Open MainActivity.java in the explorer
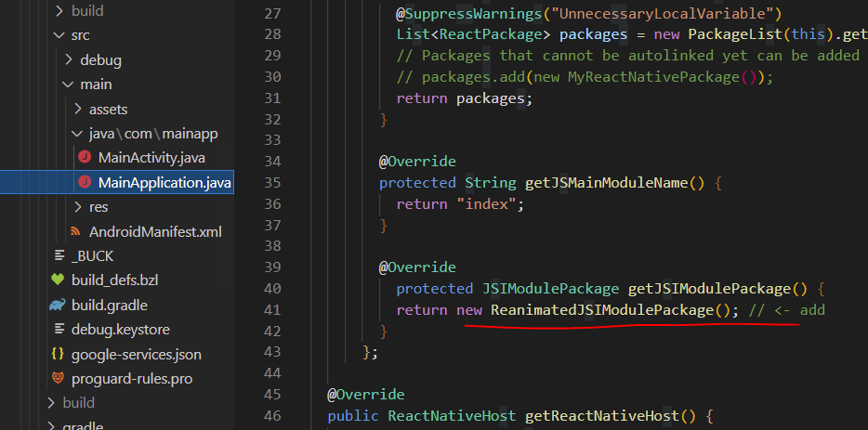 (x=151, y=158)
